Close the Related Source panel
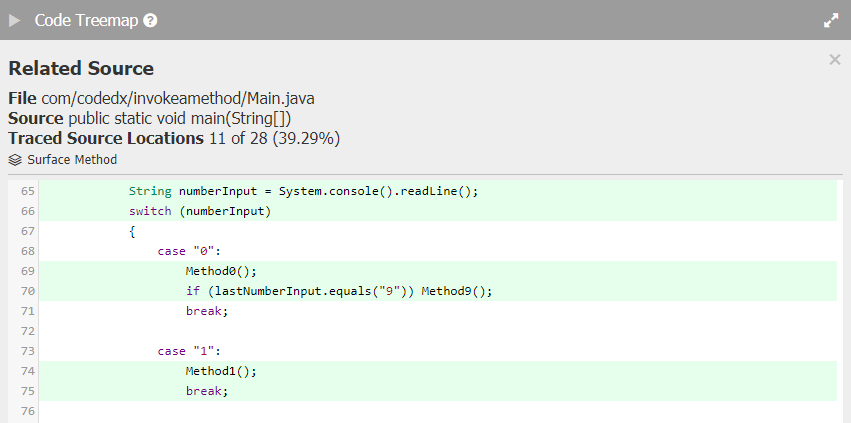 coord(835,60)
